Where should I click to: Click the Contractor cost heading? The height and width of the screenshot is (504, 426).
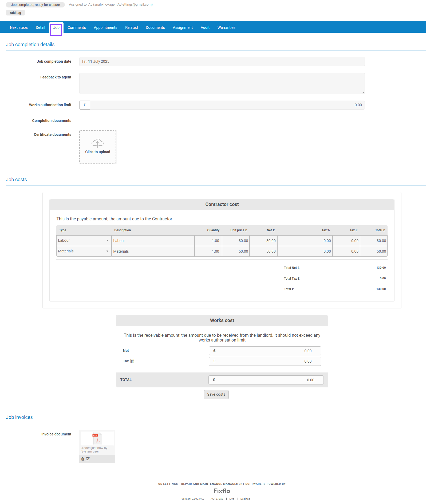pos(222,204)
